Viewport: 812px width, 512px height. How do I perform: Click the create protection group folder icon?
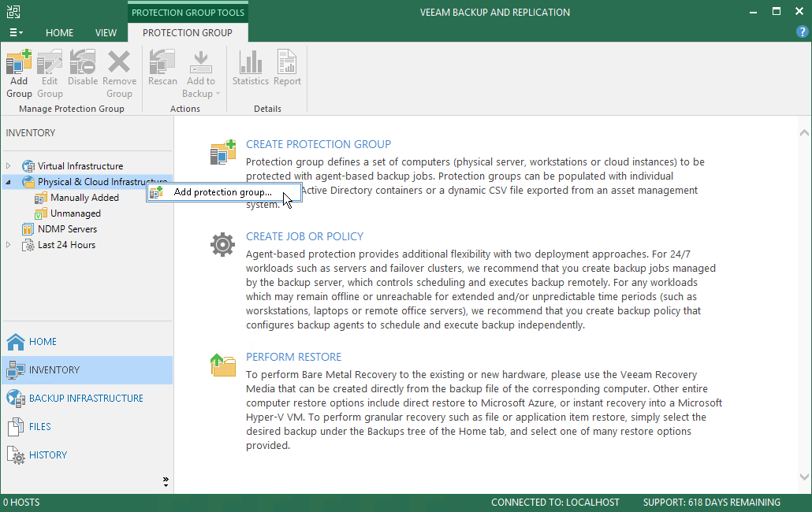(x=223, y=152)
